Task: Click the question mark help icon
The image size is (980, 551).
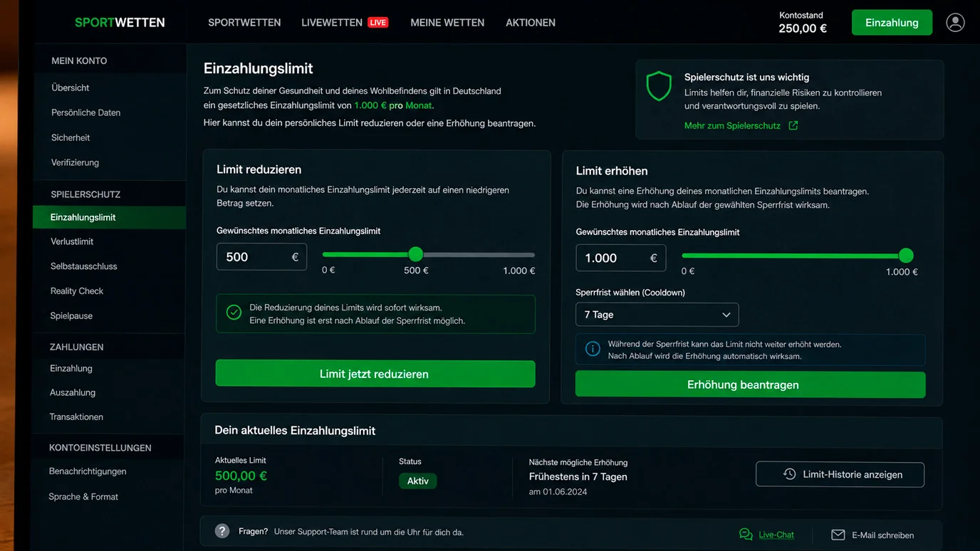Action: click(x=222, y=531)
